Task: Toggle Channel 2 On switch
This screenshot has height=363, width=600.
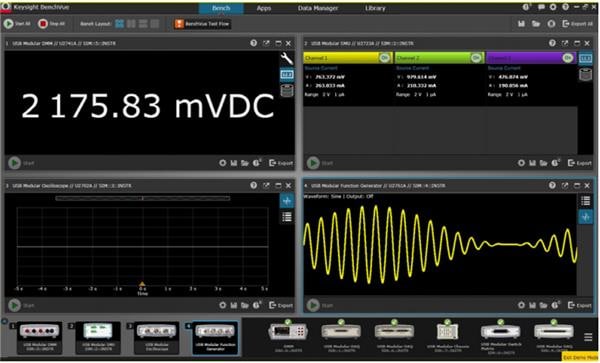Action: coord(476,58)
